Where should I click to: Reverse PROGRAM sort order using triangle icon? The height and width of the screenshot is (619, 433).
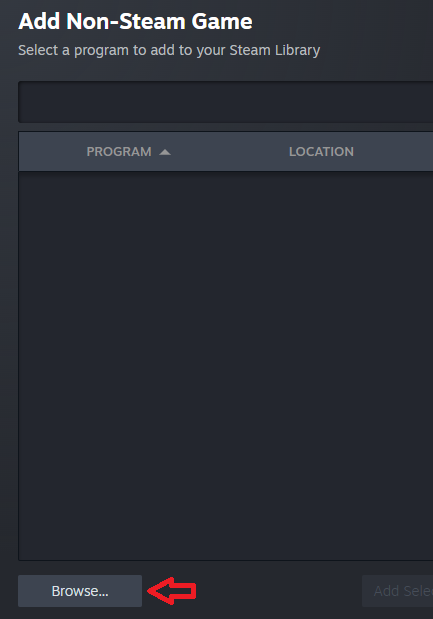click(165, 152)
